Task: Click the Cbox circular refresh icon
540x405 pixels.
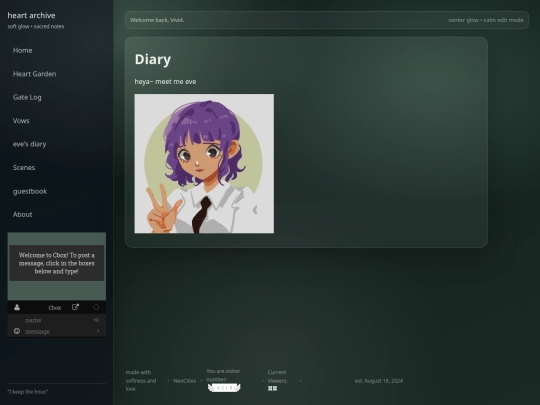Action: pos(96,307)
